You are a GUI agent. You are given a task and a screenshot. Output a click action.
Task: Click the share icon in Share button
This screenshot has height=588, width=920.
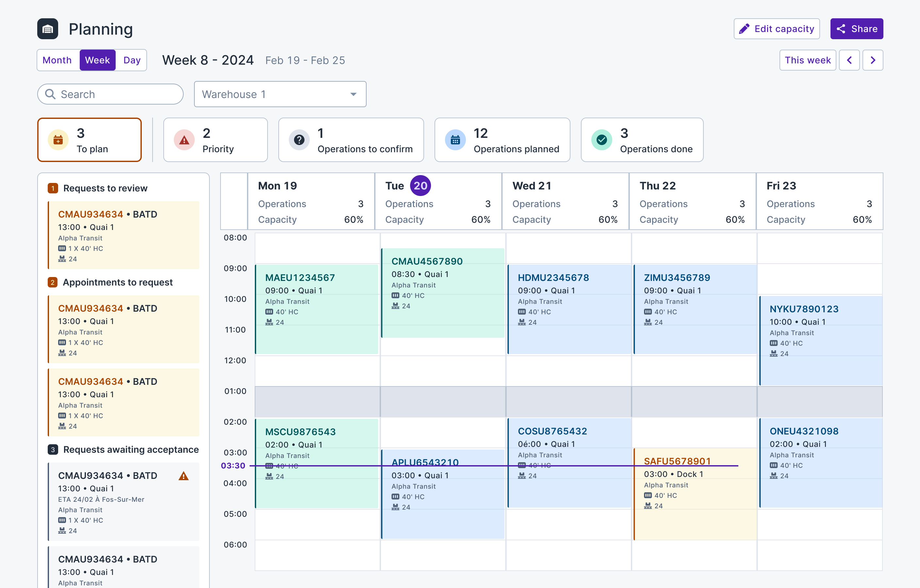(841, 29)
